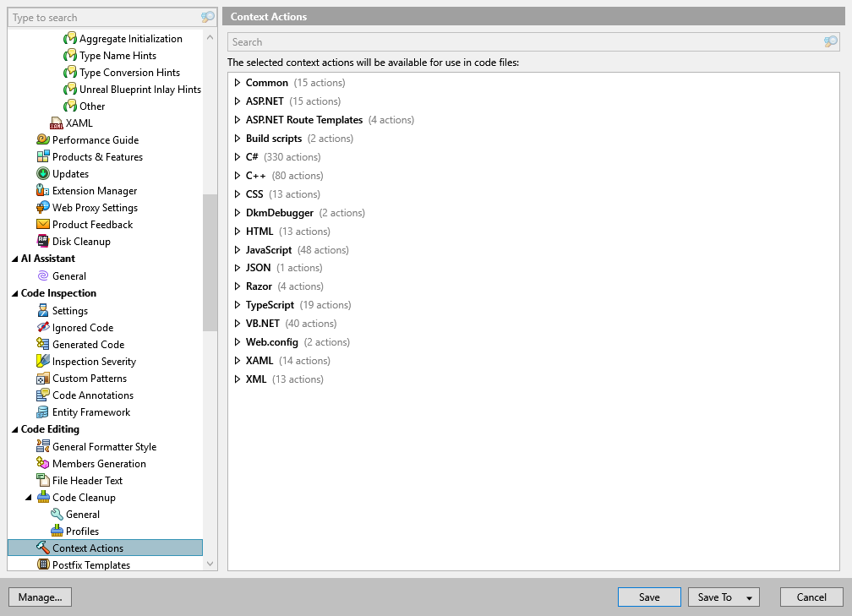Open the Save To dropdown arrow
Image resolution: width=852 pixels, height=616 pixels.
pos(749,597)
